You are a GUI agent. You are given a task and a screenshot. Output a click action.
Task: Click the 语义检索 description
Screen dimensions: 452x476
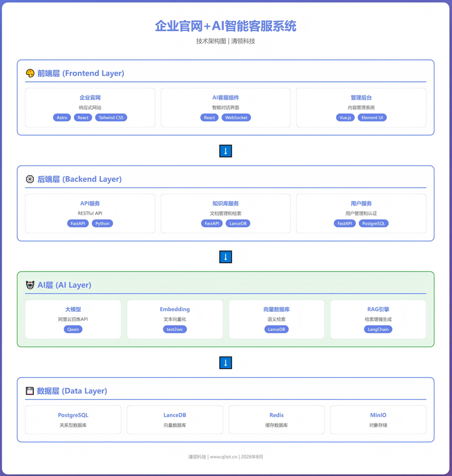click(x=276, y=320)
